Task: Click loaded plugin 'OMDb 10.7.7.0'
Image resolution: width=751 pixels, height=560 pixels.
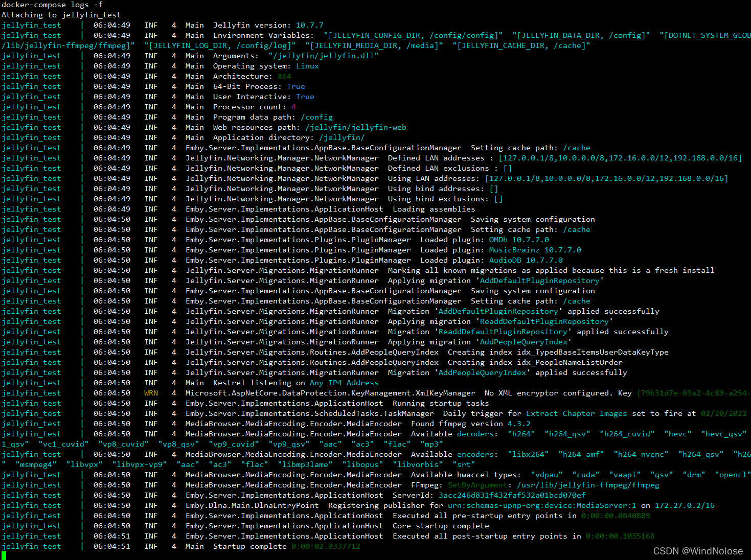Action: (519, 240)
